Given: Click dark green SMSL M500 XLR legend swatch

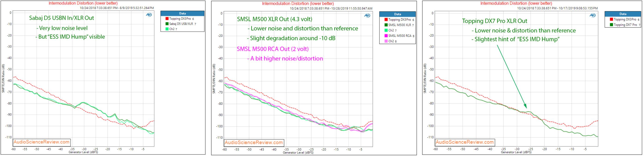Looking at the screenshot, I should tap(386, 25).
